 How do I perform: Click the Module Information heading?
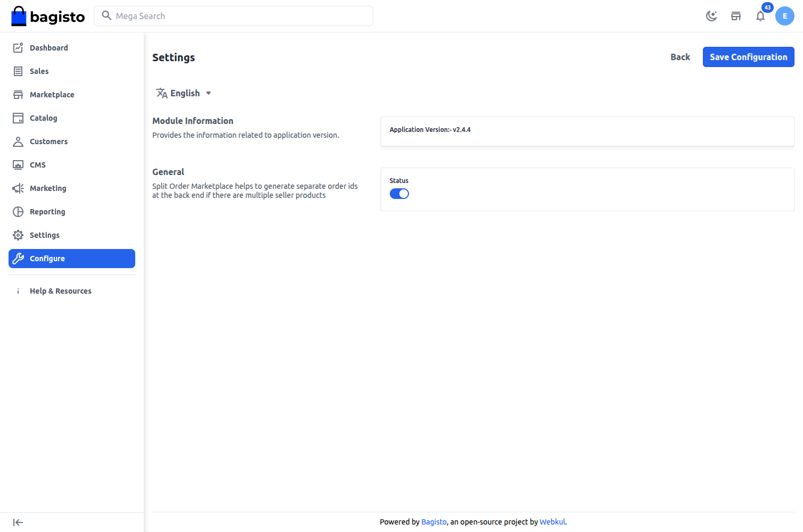point(193,121)
